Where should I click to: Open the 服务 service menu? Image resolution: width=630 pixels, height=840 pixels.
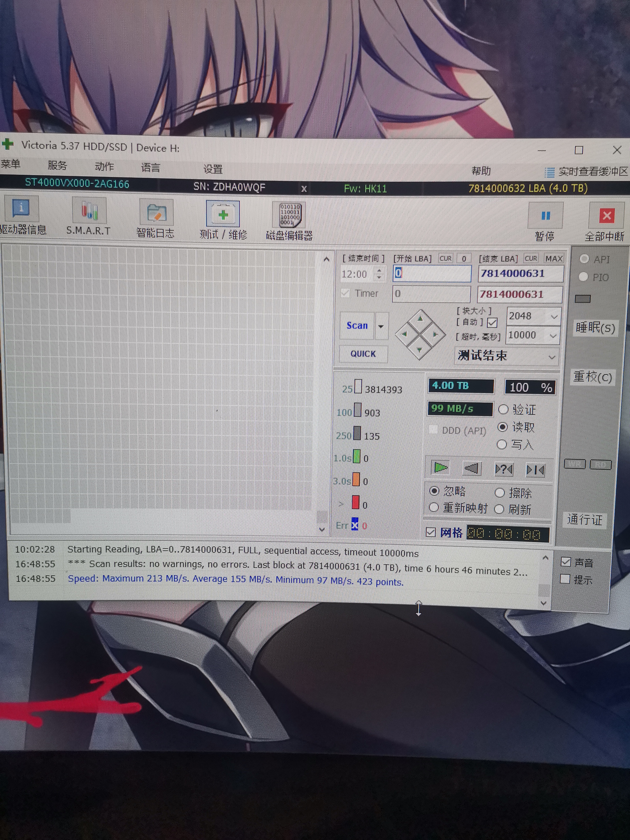(x=57, y=165)
